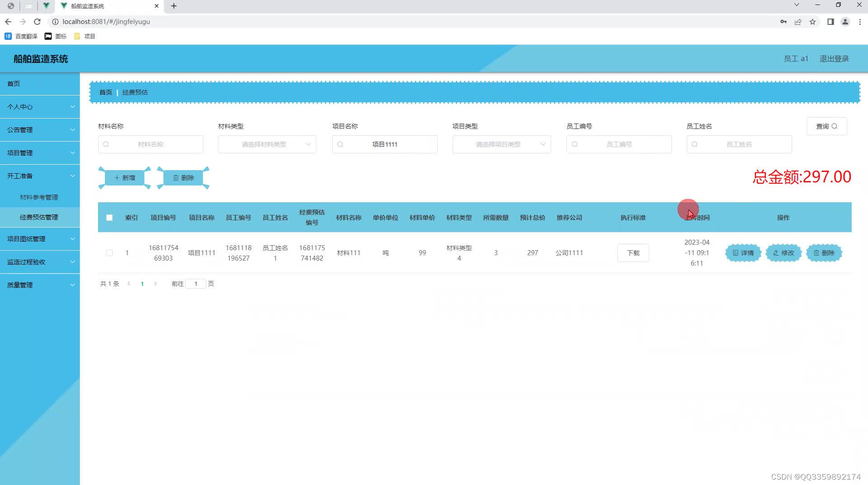
Task: Toggle the checkbox for row 项目1111
Action: [109, 253]
